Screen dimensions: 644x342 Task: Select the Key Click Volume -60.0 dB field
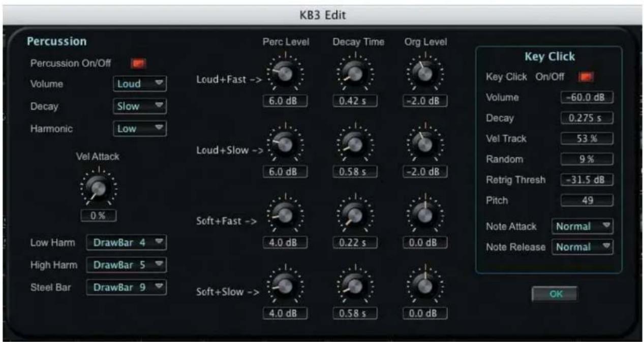(x=587, y=98)
